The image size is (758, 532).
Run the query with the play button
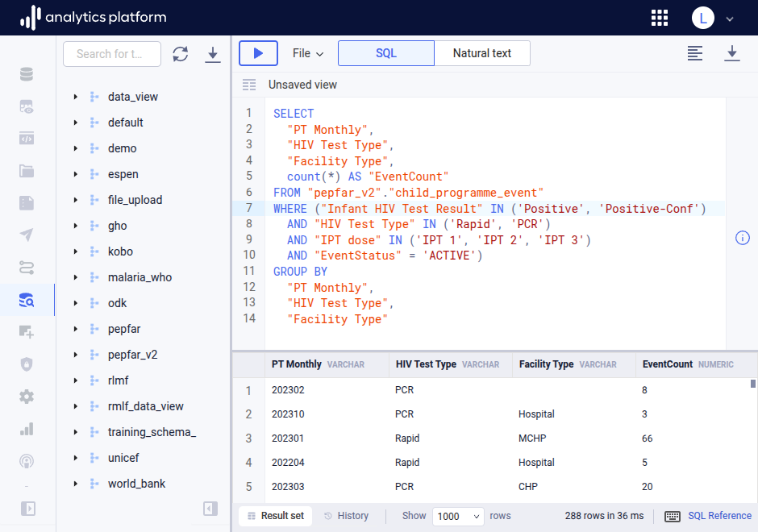pos(258,53)
